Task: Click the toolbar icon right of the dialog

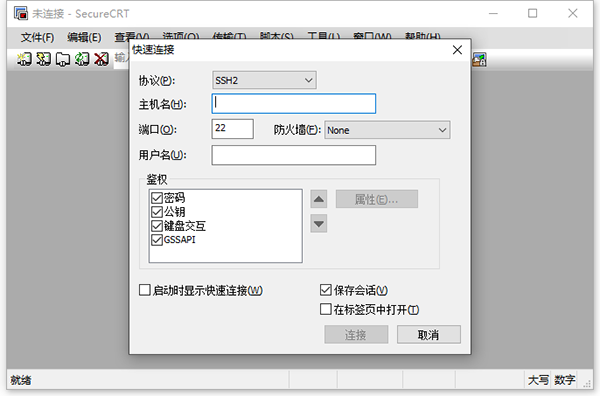Action: click(x=479, y=59)
